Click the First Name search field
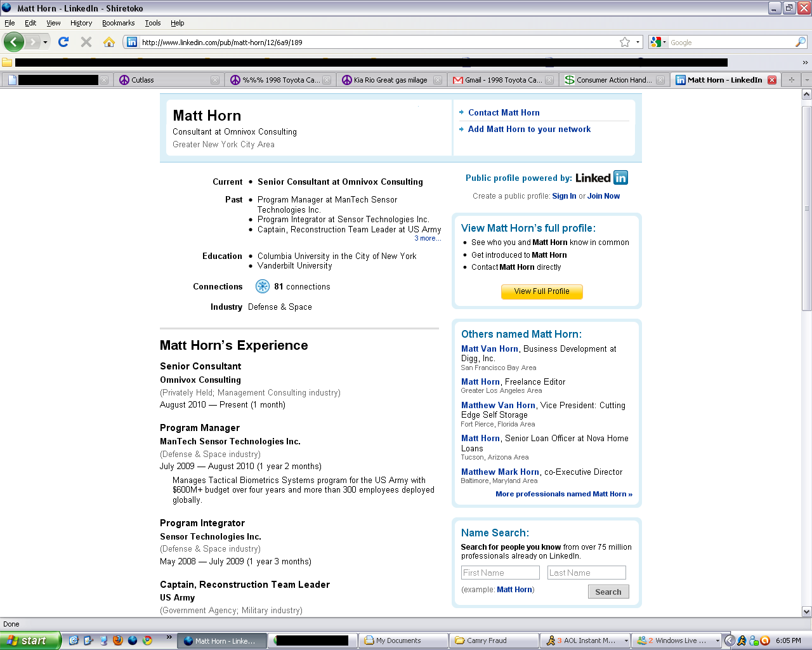 501,573
